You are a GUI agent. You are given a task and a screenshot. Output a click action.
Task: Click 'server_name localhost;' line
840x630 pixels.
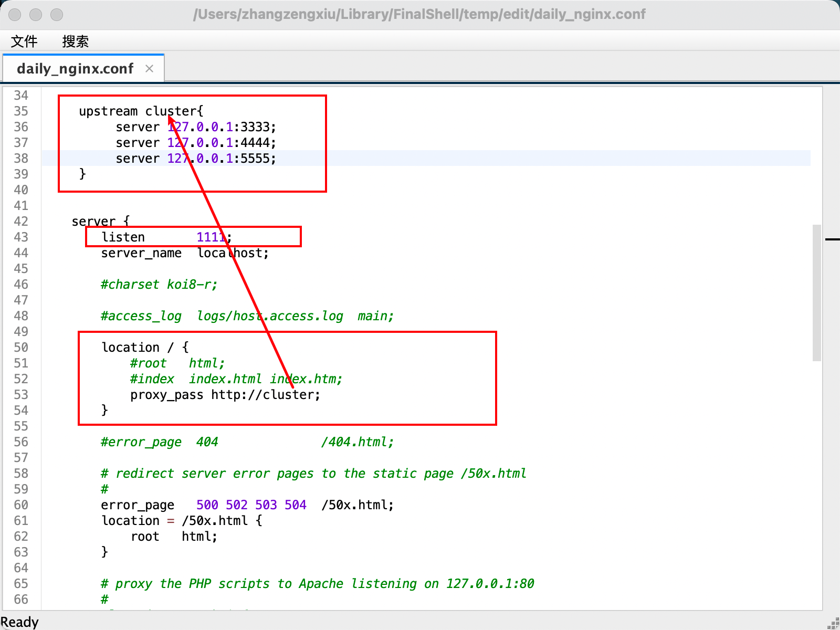tap(185, 253)
